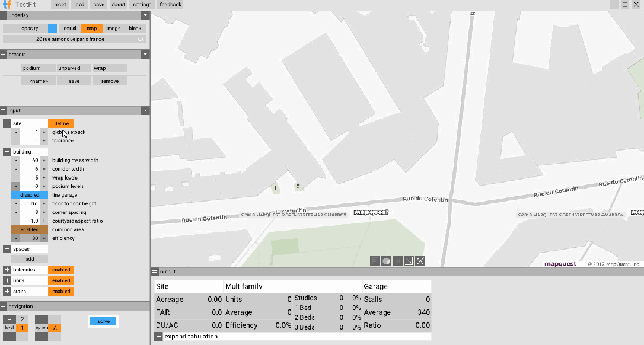
Task: Click the 3D sphere view icon
Action: (x=385, y=261)
